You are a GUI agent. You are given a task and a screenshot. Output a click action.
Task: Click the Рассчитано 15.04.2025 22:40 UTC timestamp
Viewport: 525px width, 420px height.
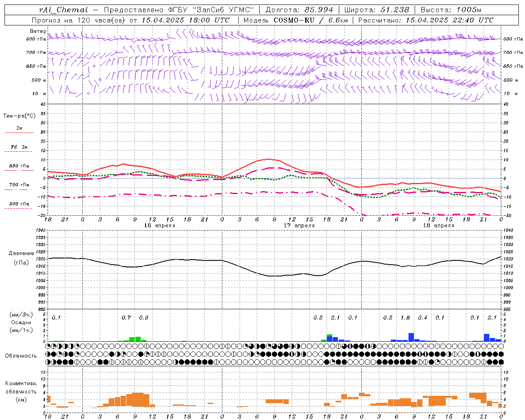click(426, 20)
